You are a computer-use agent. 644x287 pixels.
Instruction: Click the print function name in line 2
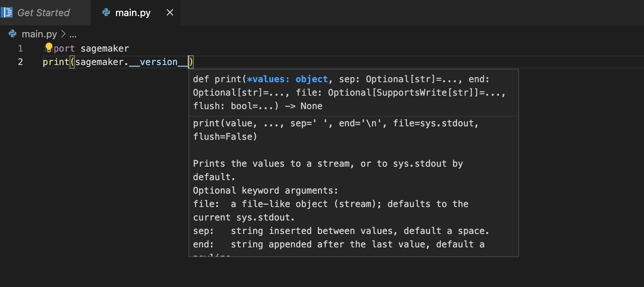[x=56, y=62]
